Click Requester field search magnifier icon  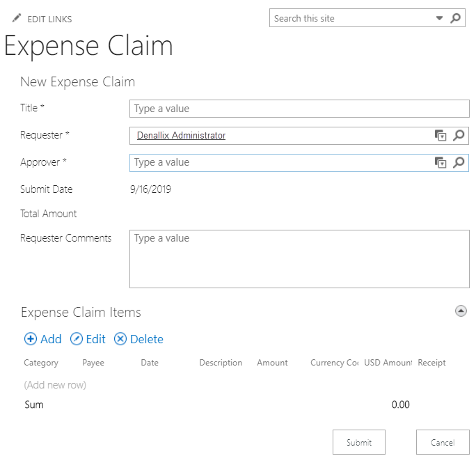459,136
